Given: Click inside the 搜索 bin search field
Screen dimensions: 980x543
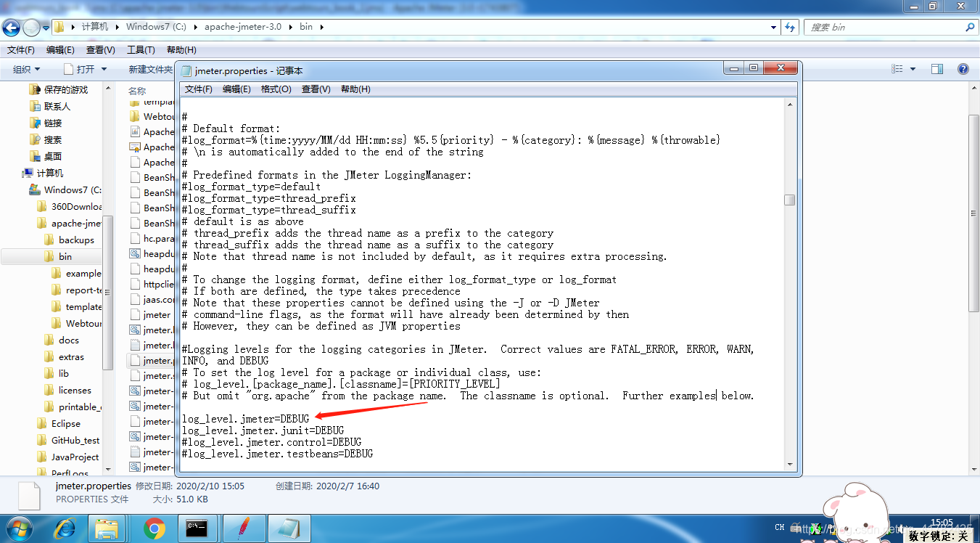Looking at the screenshot, I should click(x=885, y=28).
